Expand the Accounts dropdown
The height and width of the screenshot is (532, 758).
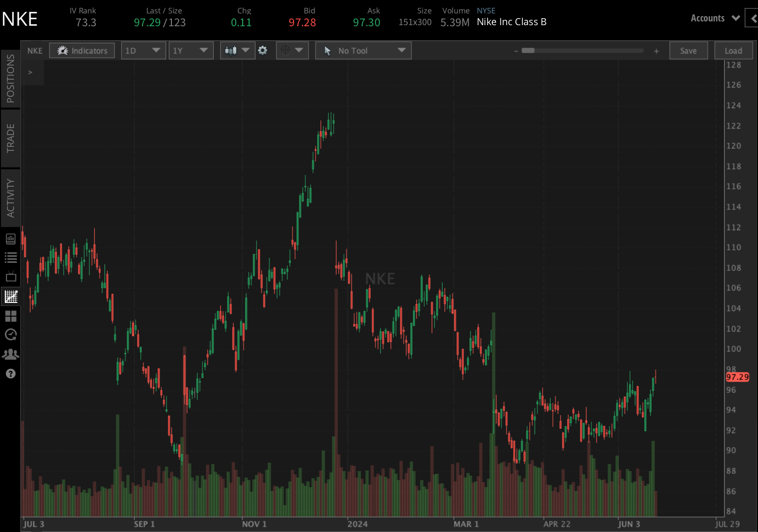coord(715,18)
